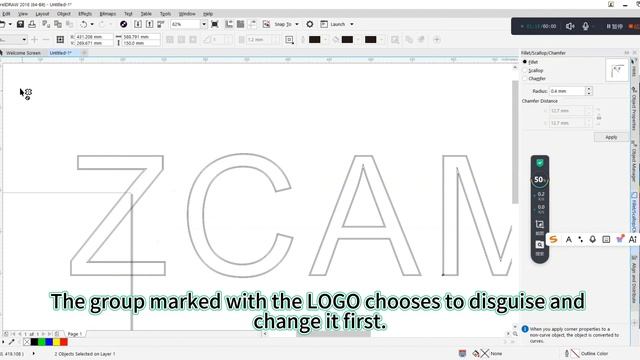Pick the black palette swatch
The width and height of the screenshot is (640, 360).
pos(34,342)
